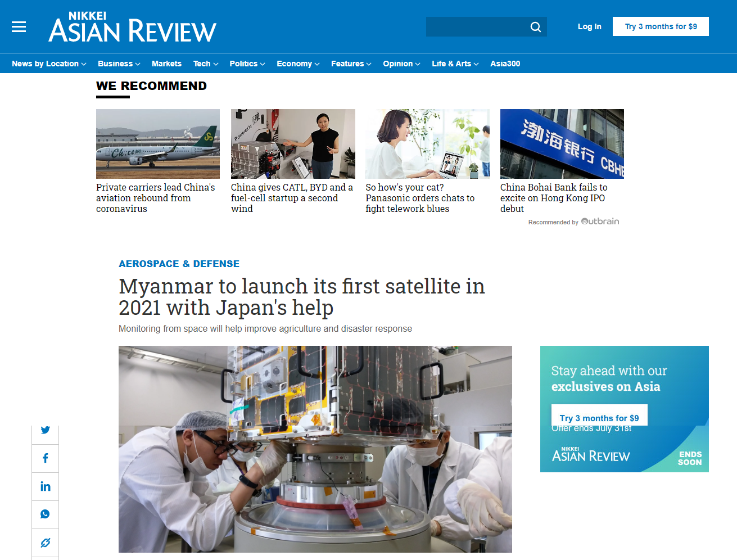Expand the Economy menu dropdown
Screen dimensions: 737x560
[298, 64]
